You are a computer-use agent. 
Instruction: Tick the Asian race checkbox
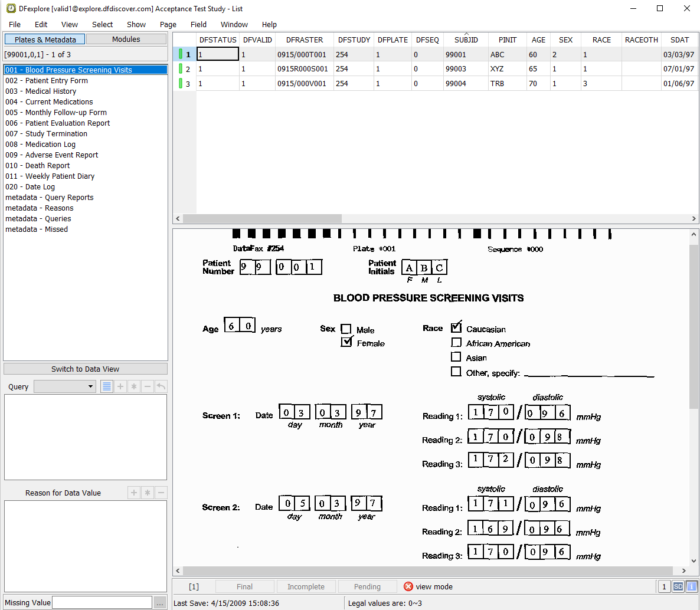456,357
